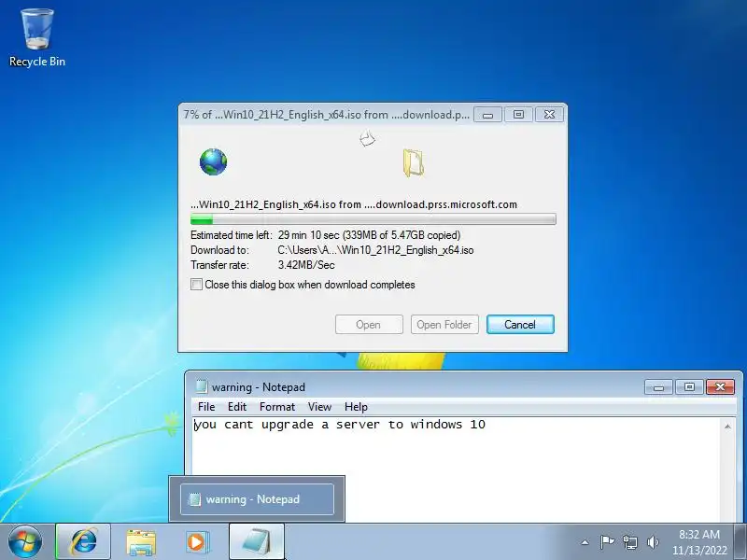Cancel the Win10 ISO download

pyautogui.click(x=520, y=324)
